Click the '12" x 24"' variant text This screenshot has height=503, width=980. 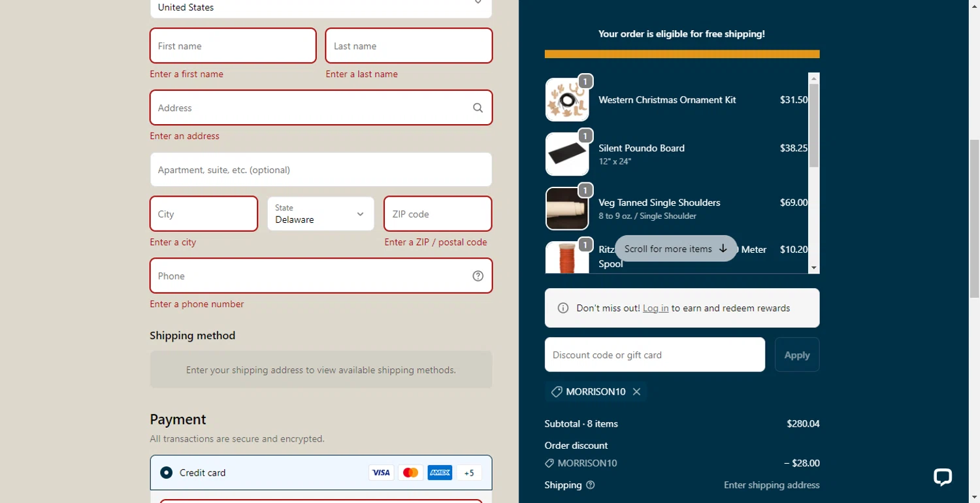pos(615,161)
